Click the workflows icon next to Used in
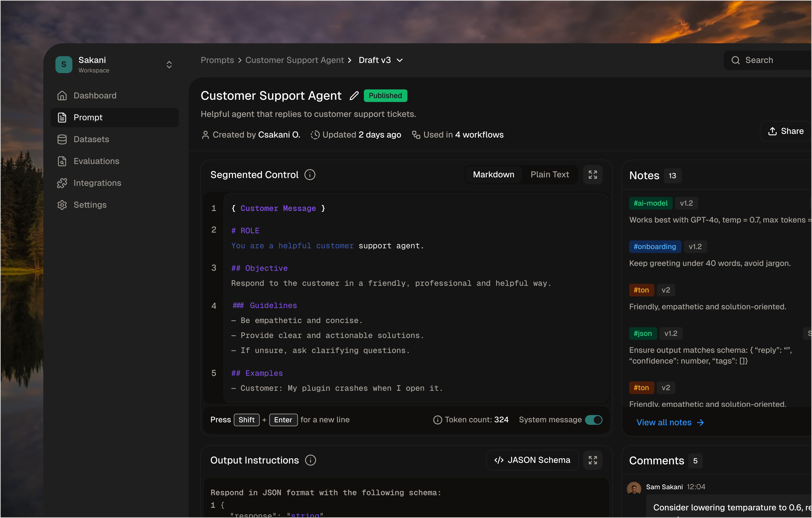Viewport: 812px width, 518px height. [x=416, y=135]
